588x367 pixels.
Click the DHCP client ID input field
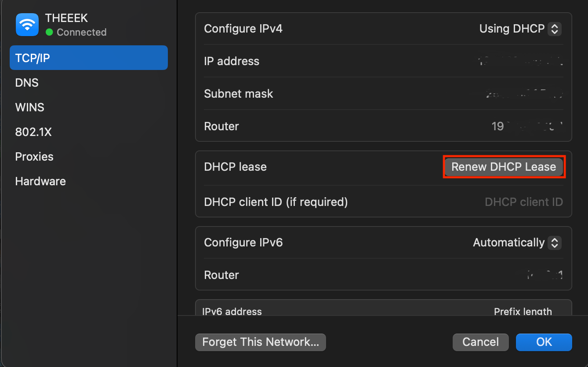[524, 202]
